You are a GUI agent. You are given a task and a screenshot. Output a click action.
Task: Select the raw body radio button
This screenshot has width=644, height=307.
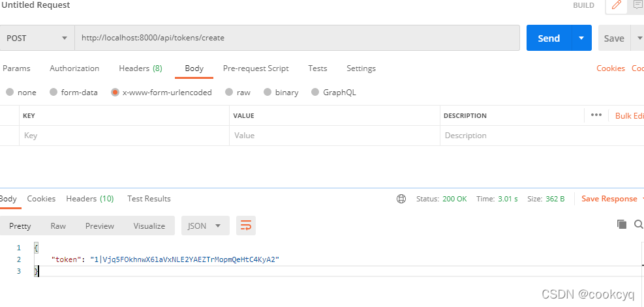[x=229, y=93]
